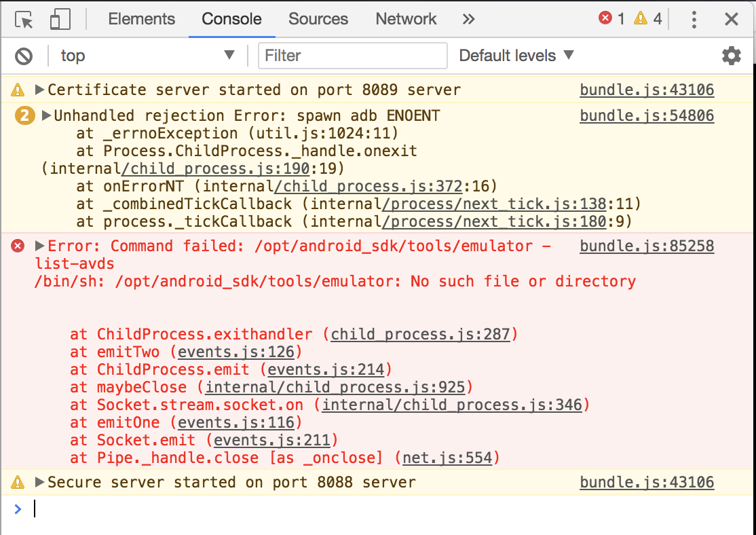Clear the console messages
This screenshot has height=535, width=756.
pos(24,56)
